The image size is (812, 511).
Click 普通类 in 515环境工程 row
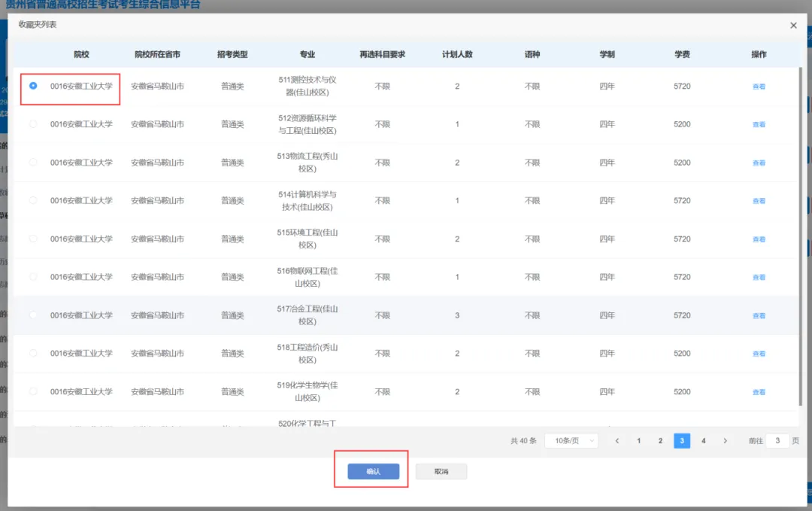click(x=232, y=239)
